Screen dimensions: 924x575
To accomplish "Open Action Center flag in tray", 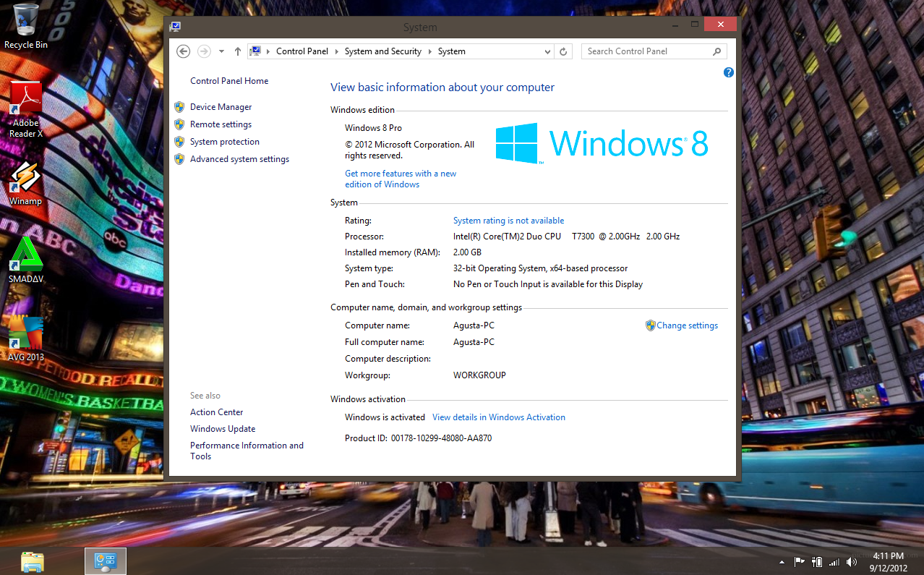I will [800, 562].
